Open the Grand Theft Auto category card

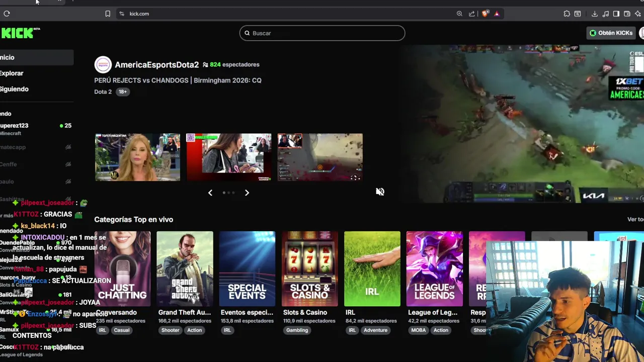pyautogui.click(x=185, y=268)
